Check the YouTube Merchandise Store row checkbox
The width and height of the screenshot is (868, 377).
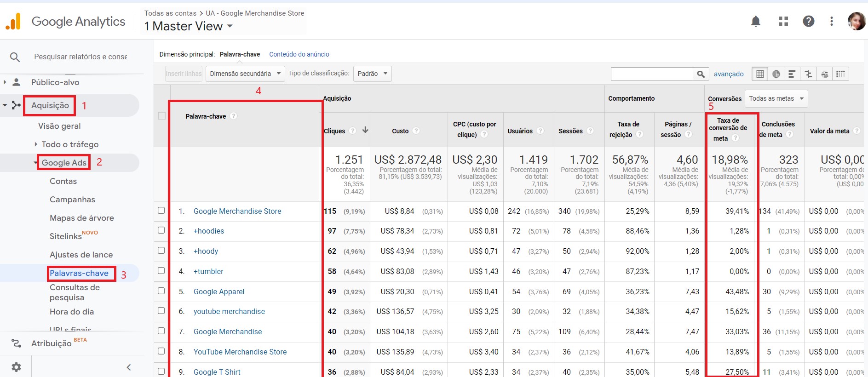coord(161,351)
